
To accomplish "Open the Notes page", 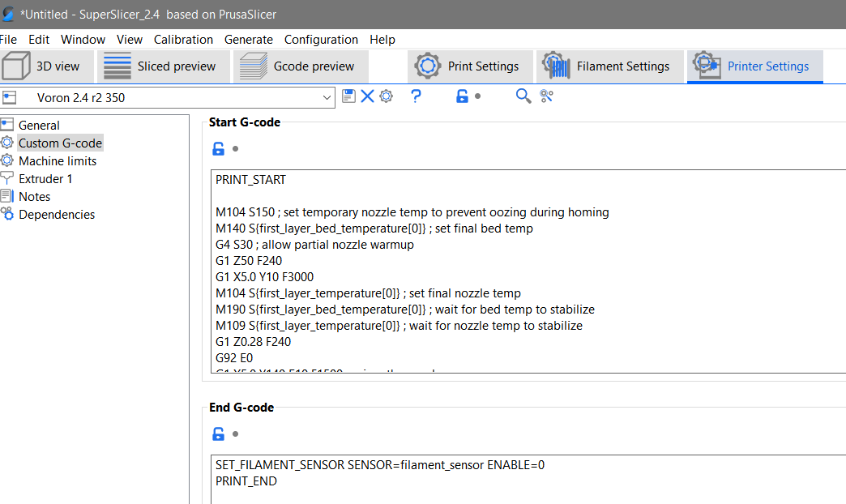I will [x=34, y=196].
